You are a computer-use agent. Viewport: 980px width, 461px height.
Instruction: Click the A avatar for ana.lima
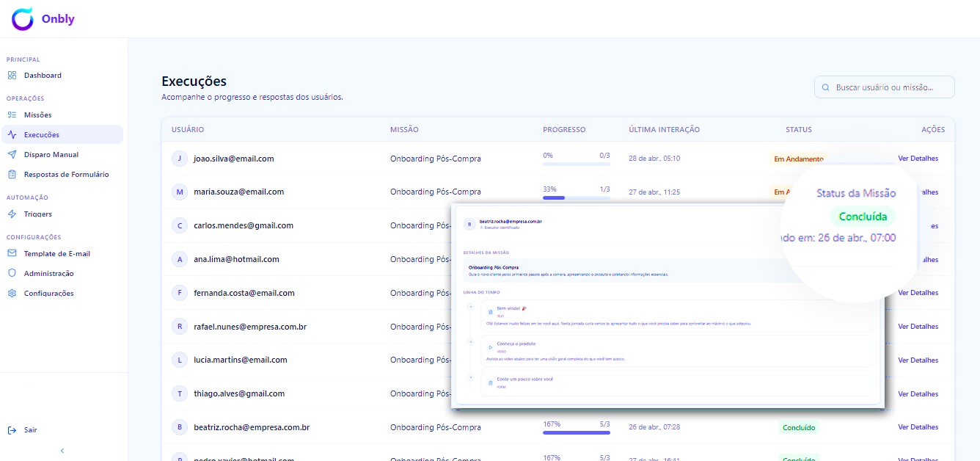180,259
